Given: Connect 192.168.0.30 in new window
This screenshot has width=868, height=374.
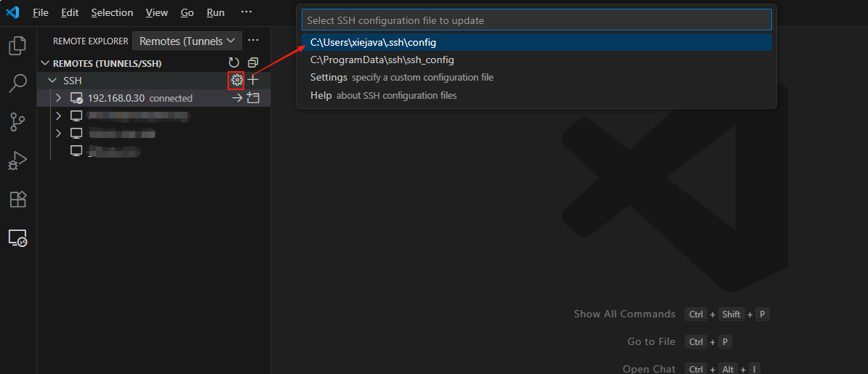Looking at the screenshot, I should point(253,98).
